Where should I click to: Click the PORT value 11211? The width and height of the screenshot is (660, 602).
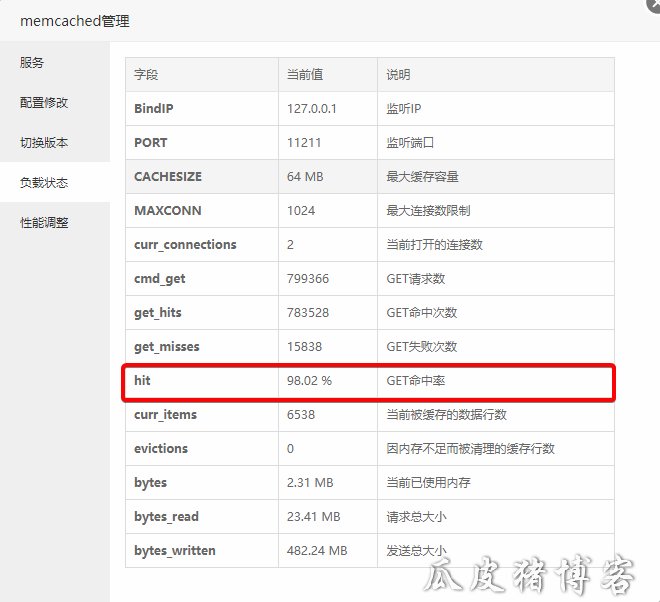(304, 143)
